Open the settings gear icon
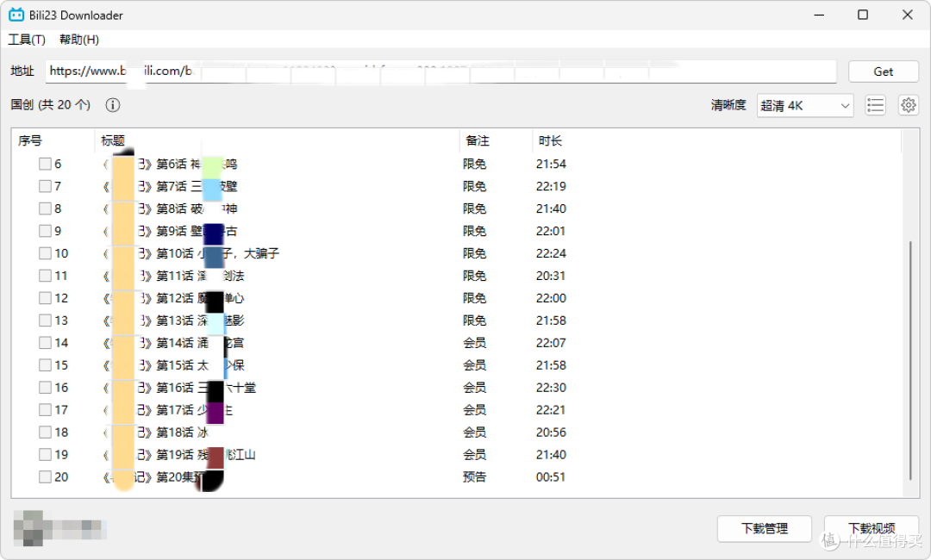 pos(908,106)
